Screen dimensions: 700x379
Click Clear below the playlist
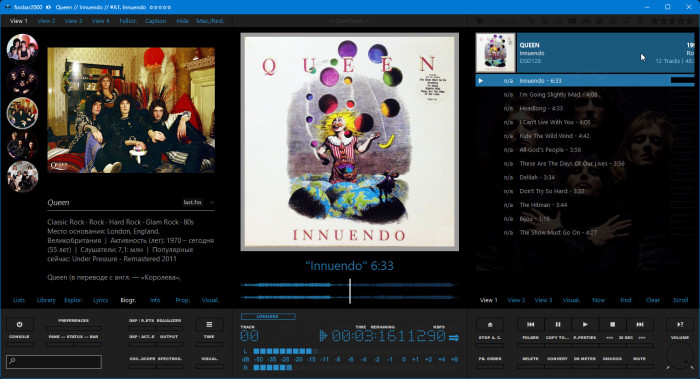(653, 300)
